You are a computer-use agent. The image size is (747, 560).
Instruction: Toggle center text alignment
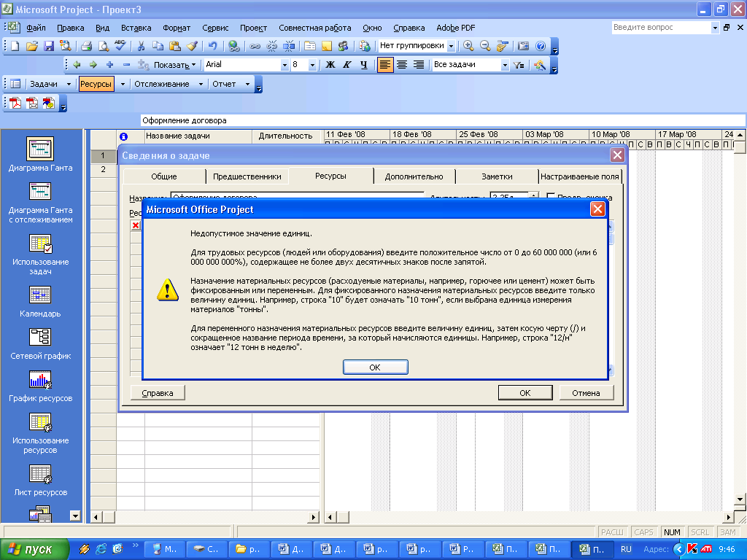pyautogui.click(x=402, y=65)
